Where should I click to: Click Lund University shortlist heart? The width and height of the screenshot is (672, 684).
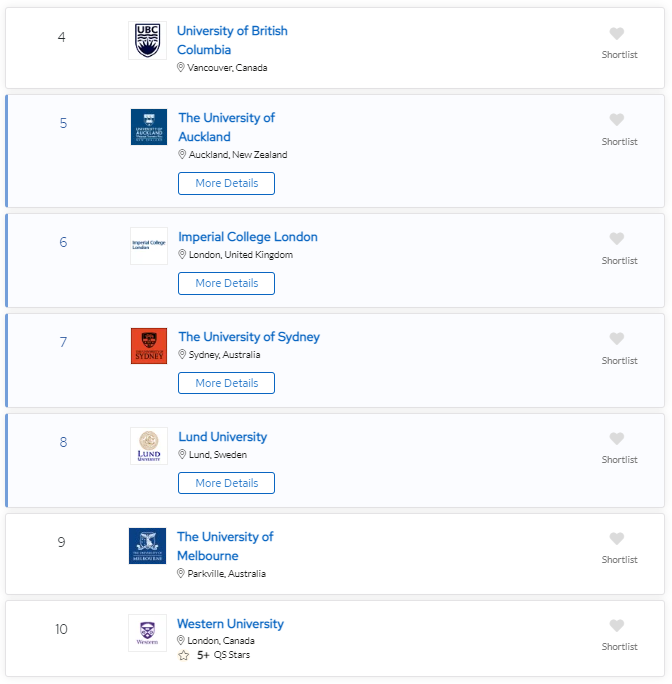[x=617, y=439]
